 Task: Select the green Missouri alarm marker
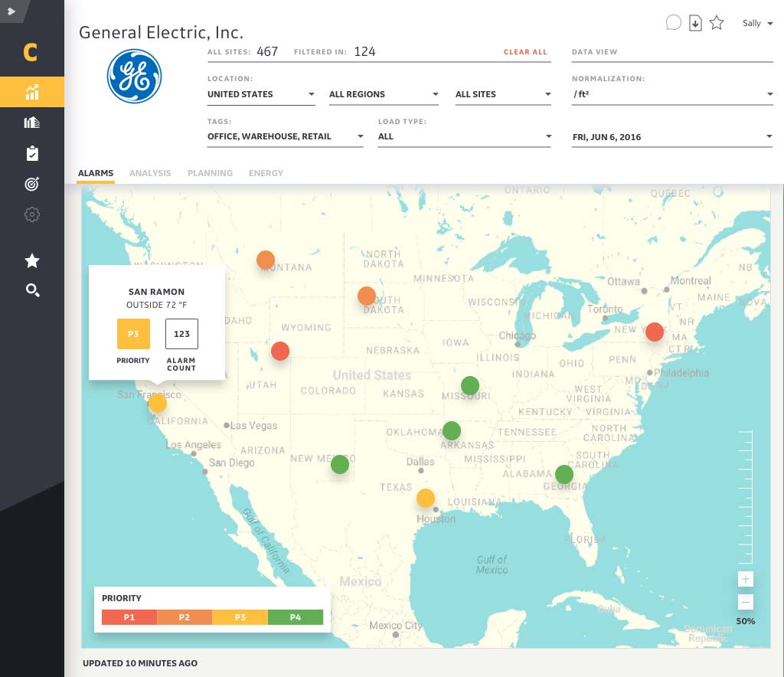pyautogui.click(x=469, y=385)
